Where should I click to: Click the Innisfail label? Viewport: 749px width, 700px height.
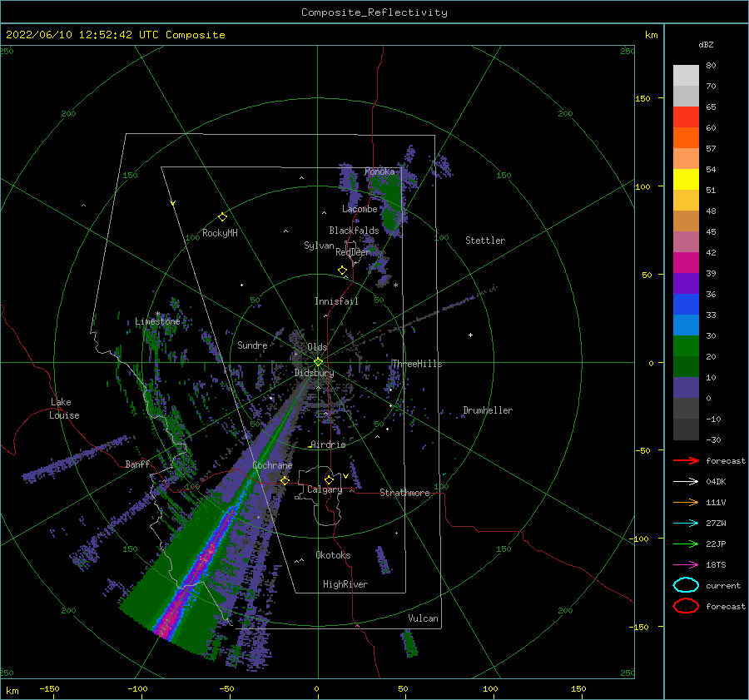(336, 301)
